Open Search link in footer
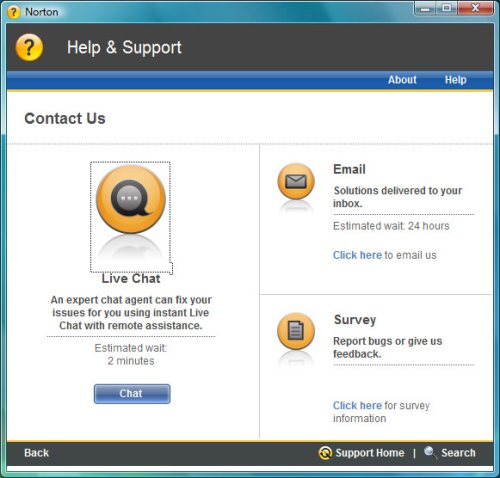The image size is (500, 478). pyautogui.click(x=458, y=453)
